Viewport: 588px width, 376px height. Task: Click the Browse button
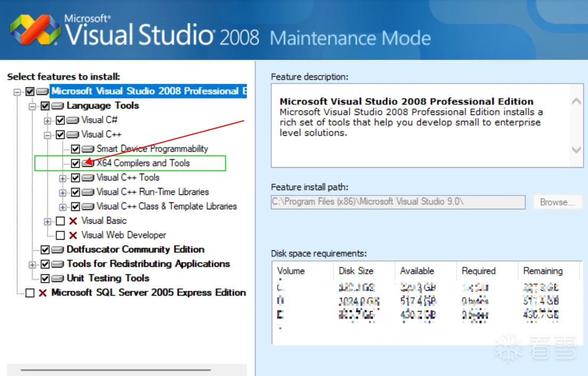coord(557,202)
